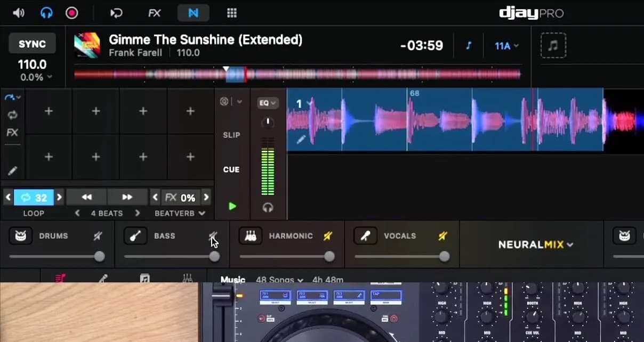Unmute the HARMONIC stem
This screenshot has width=644, height=342.
click(328, 236)
